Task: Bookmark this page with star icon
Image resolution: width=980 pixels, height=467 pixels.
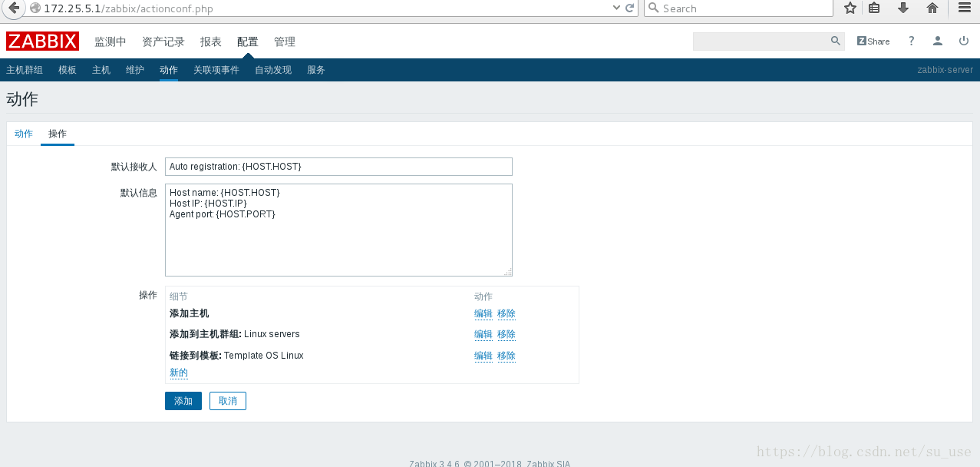Action: [850, 8]
